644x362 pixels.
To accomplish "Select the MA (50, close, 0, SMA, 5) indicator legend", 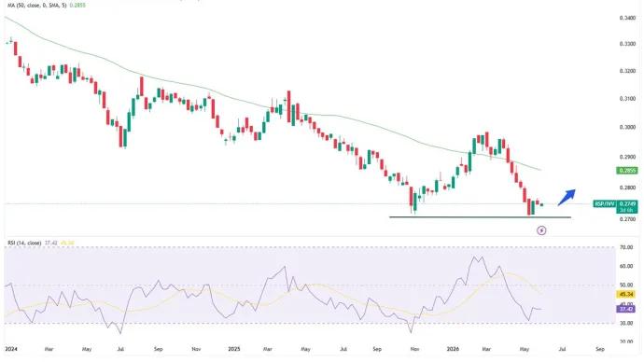I will 37,6.
